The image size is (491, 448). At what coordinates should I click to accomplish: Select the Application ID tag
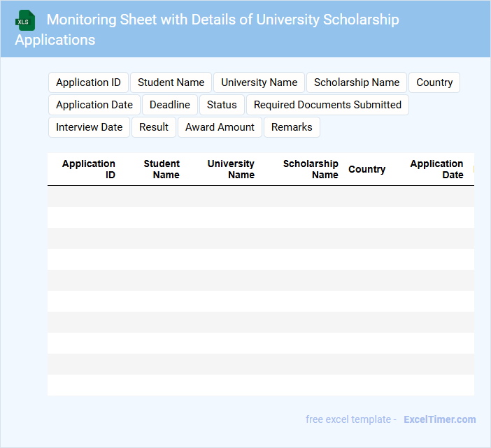tap(88, 82)
